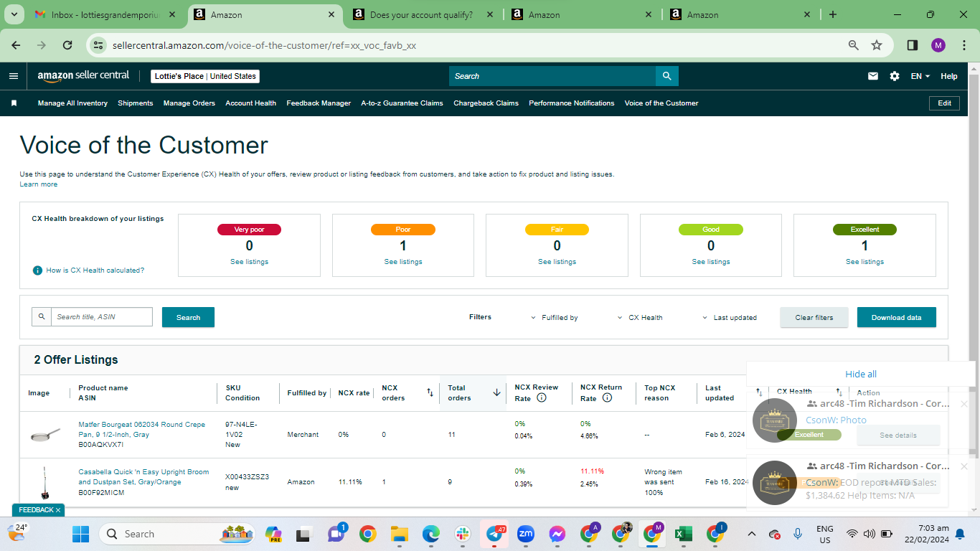Sort the table by NCX orders
This screenshot has height=551, width=980.
coord(430,392)
